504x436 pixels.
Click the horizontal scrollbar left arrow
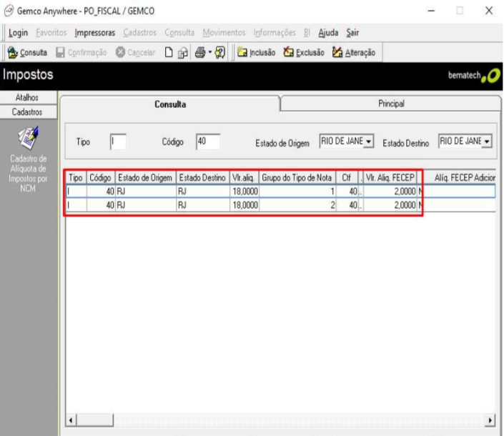[x=71, y=420]
